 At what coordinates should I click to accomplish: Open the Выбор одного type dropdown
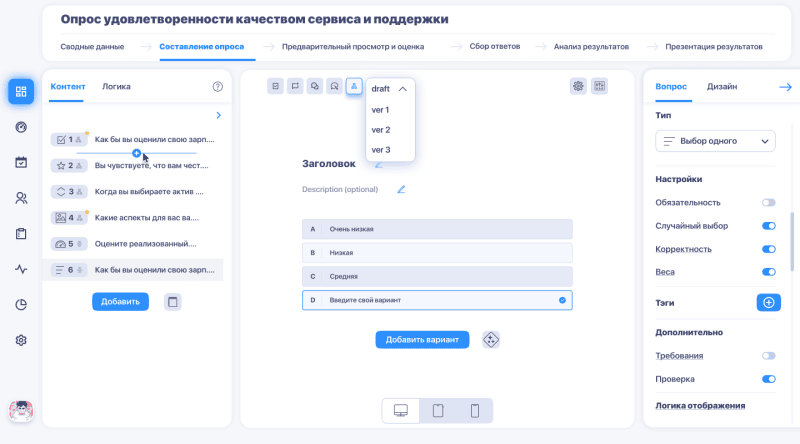tap(715, 141)
